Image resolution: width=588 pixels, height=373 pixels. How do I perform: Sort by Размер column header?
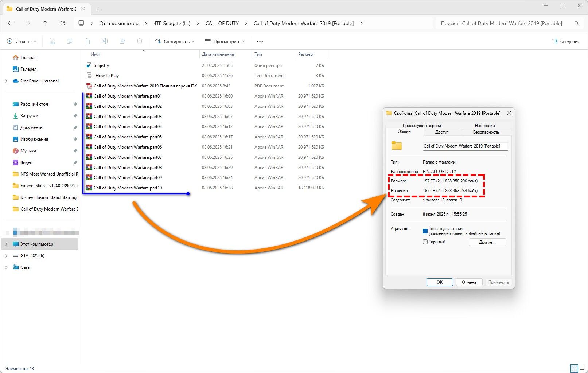tap(305, 54)
